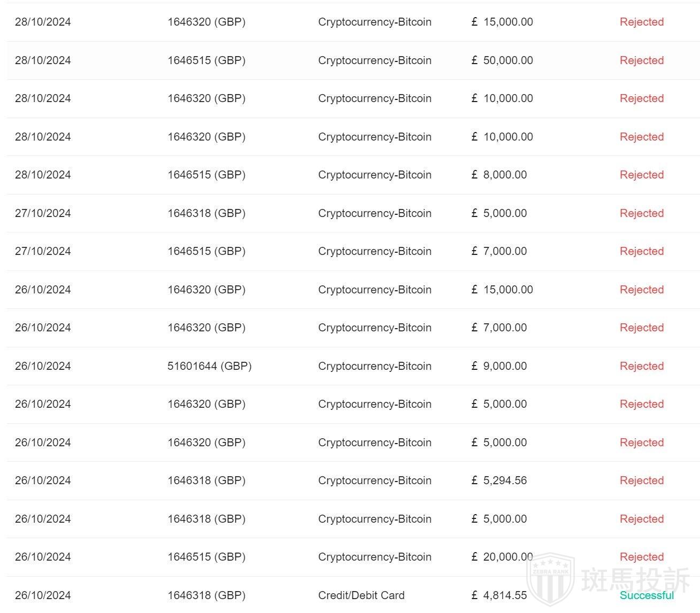Click the £ 50,000.00 amount
The width and height of the screenshot is (700, 613).
(x=502, y=60)
